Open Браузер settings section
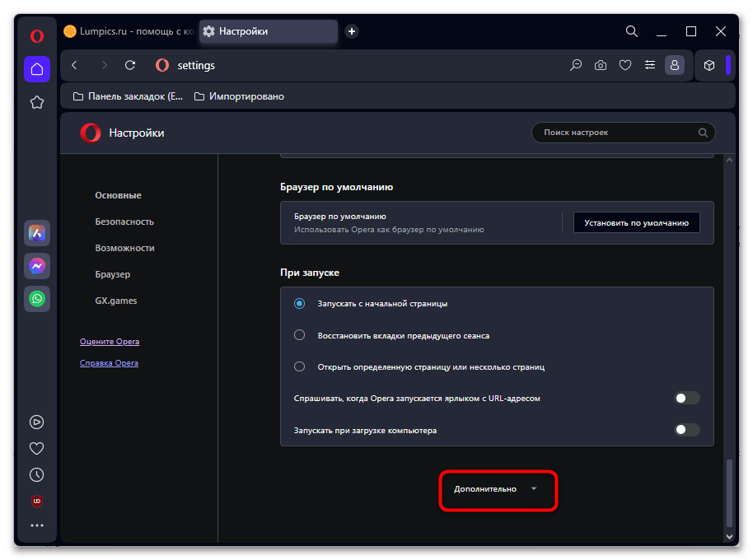 tap(113, 274)
